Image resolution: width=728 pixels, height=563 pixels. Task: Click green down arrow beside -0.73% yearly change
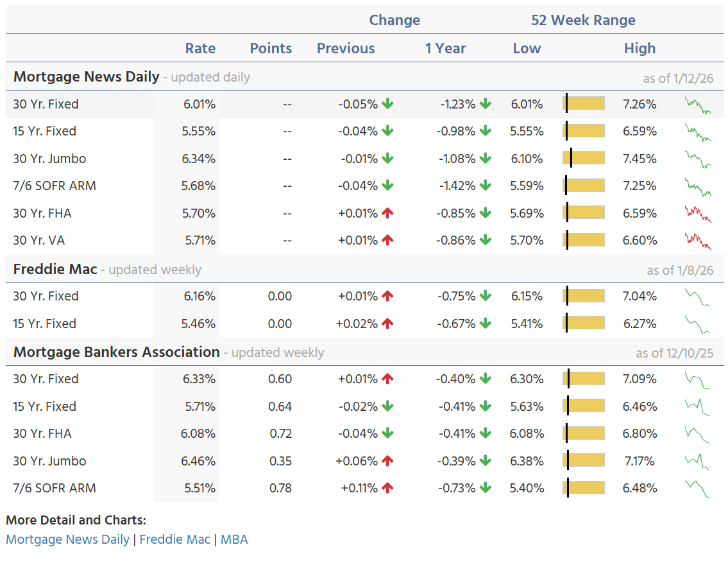[486, 488]
